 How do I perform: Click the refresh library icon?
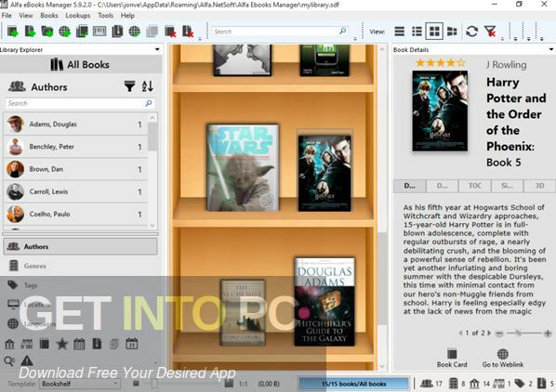click(x=471, y=32)
